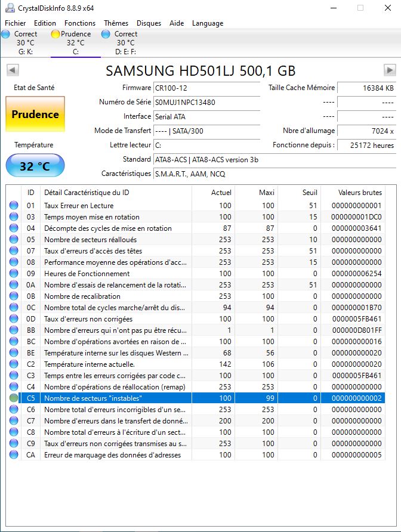This screenshot has width=401, height=532.
Task: Click status orb for attribute 0D
Action: [x=14, y=318]
